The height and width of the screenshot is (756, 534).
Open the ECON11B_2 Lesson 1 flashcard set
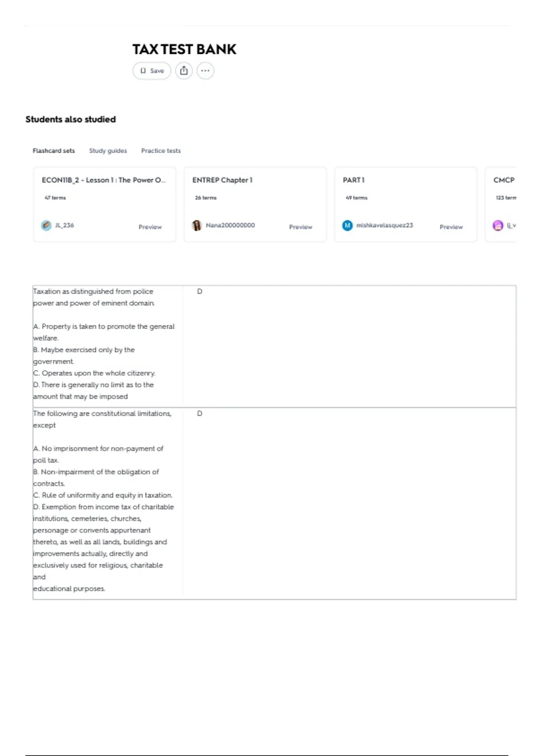point(104,180)
